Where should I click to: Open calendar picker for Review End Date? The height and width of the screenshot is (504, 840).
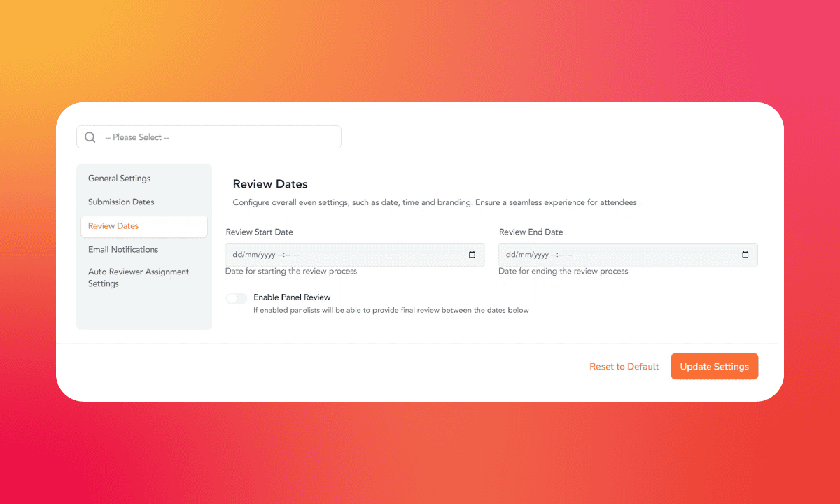745,255
